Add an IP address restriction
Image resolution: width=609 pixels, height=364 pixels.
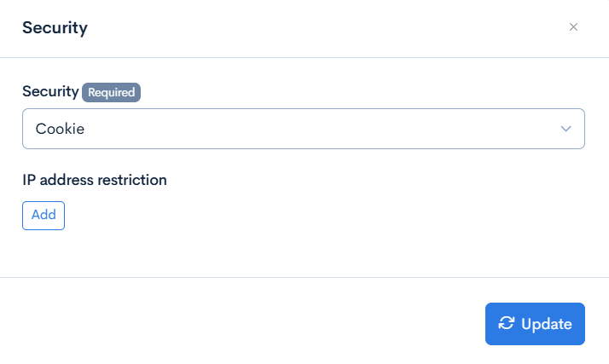(x=43, y=215)
